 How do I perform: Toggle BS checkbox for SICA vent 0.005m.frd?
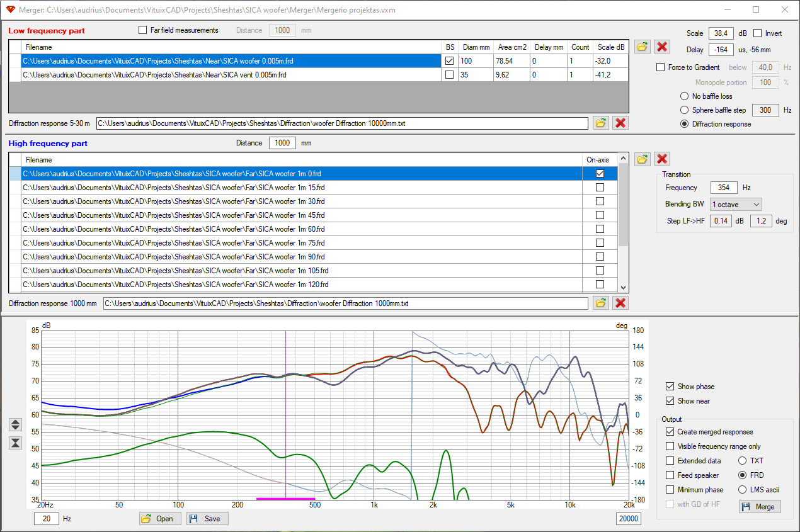[449, 74]
